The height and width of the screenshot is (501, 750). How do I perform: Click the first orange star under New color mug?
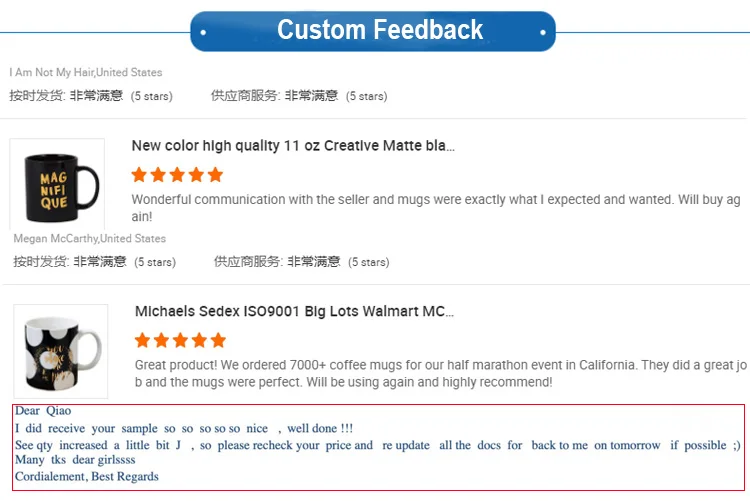tap(140, 175)
